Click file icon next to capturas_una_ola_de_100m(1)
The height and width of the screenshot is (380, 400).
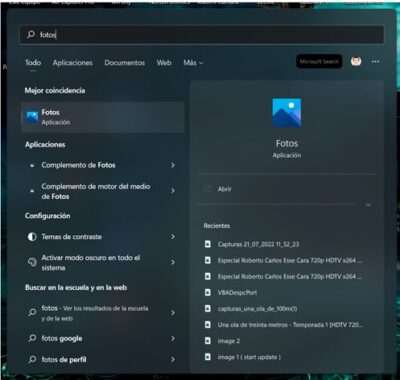click(208, 309)
